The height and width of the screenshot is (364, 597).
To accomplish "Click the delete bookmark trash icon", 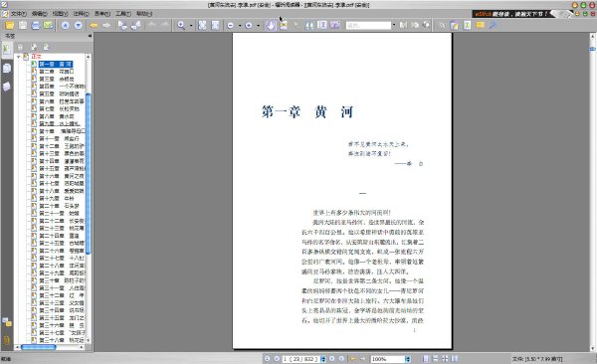I will (20, 47).
